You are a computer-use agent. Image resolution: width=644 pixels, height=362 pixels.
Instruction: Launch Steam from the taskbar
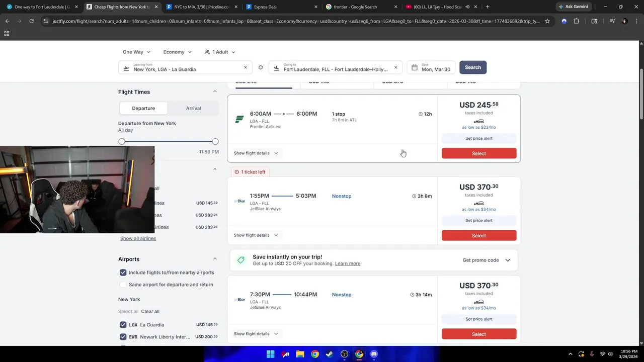coord(330,354)
